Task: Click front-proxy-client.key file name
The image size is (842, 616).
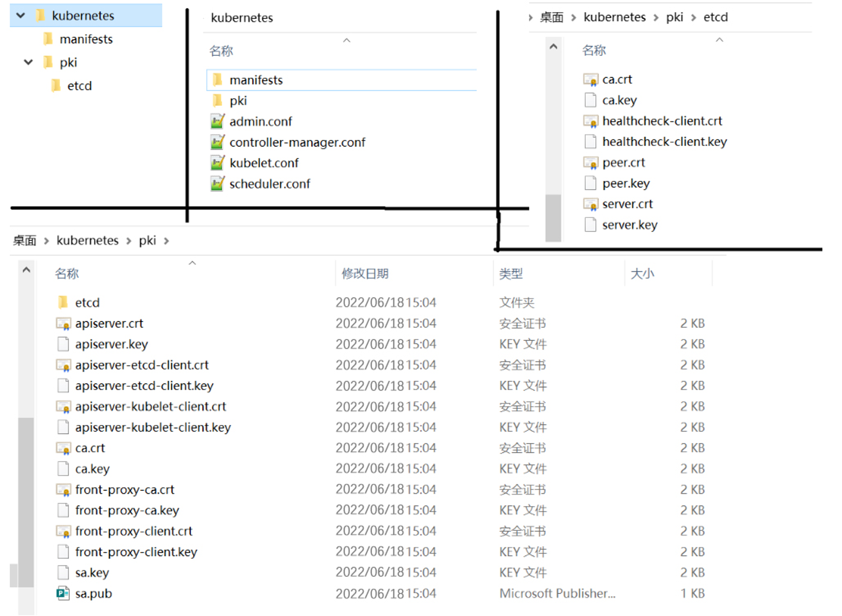Action: 136,552
